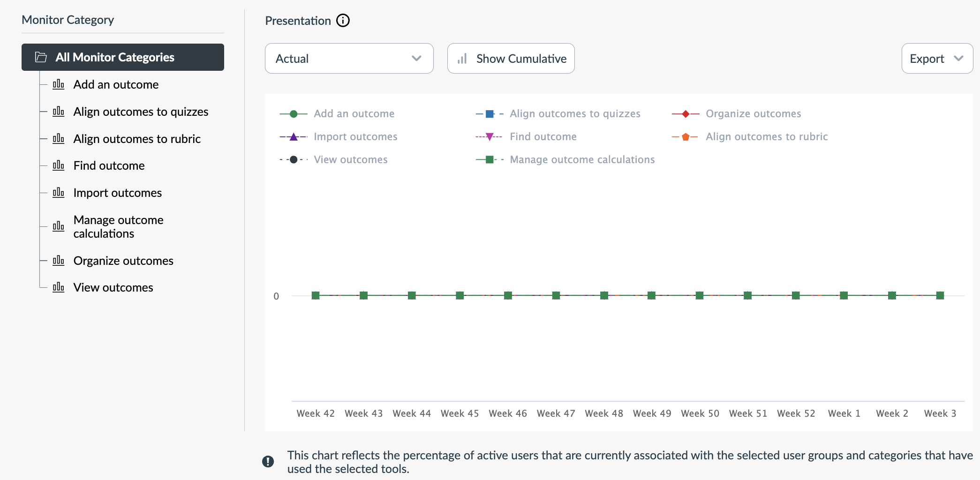Image resolution: width=980 pixels, height=480 pixels.
Task: Click the chart icon next to Find outcome
Action: click(x=59, y=165)
